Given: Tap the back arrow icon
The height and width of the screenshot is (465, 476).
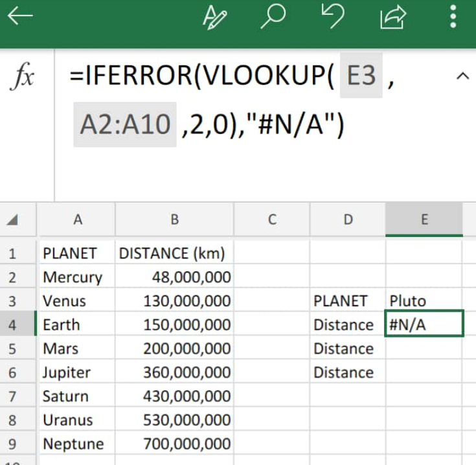Looking at the screenshot, I should (20, 16).
